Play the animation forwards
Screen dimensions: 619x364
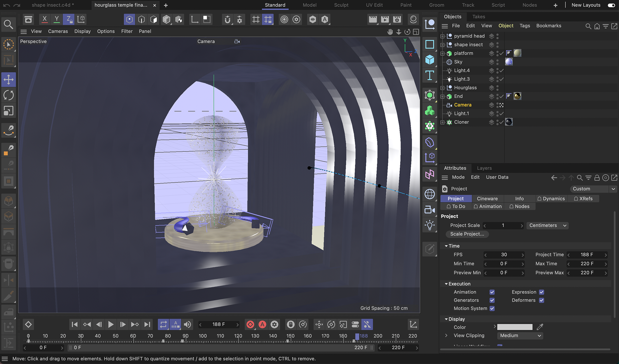[111, 324]
